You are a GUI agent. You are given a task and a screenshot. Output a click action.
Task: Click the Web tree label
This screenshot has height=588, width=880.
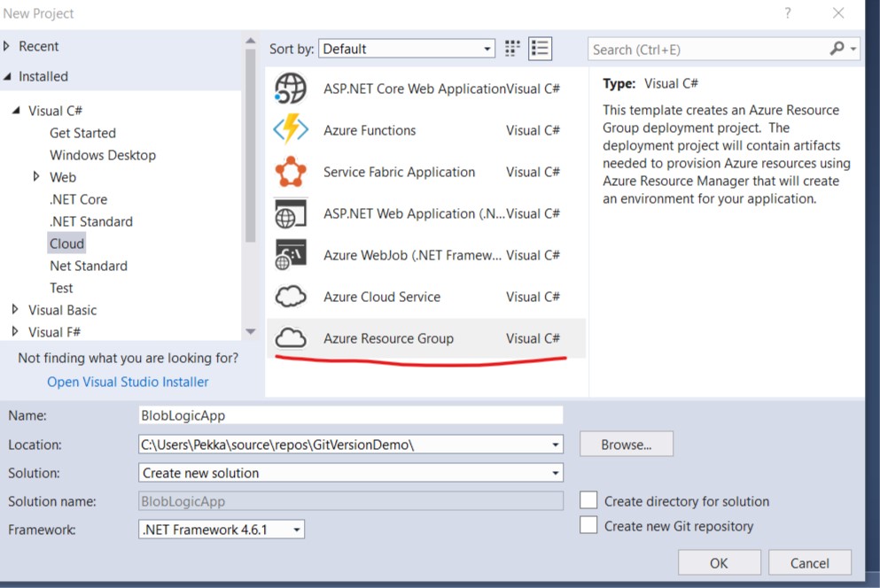click(63, 177)
